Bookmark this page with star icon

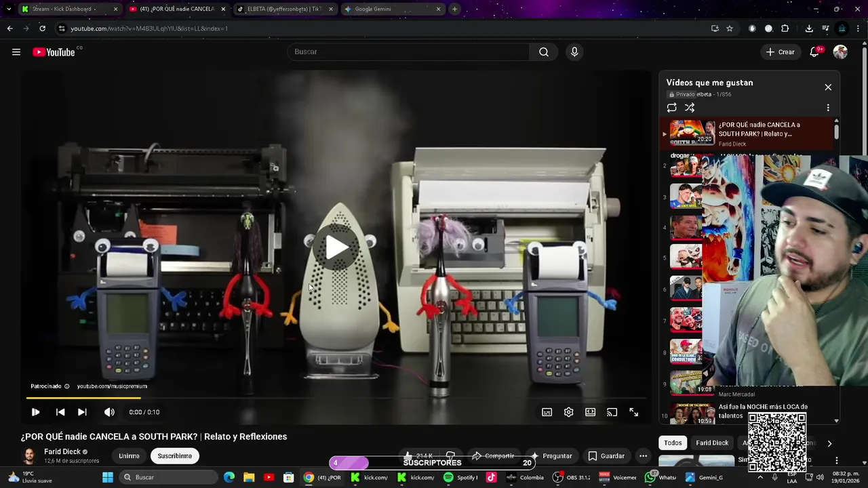click(730, 28)
